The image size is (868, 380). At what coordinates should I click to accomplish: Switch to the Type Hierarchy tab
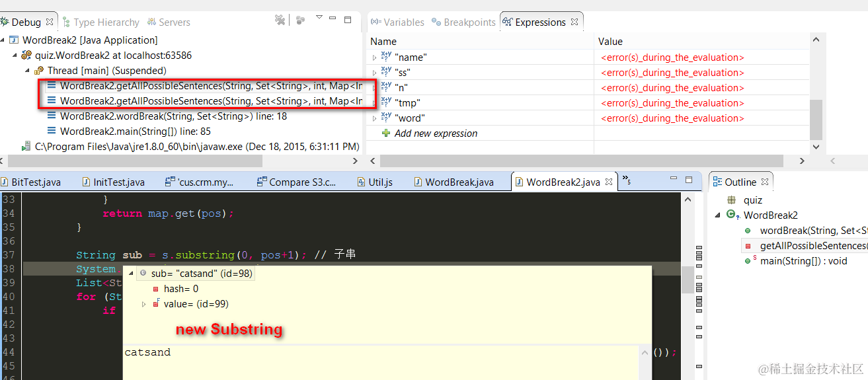point(100,22)
